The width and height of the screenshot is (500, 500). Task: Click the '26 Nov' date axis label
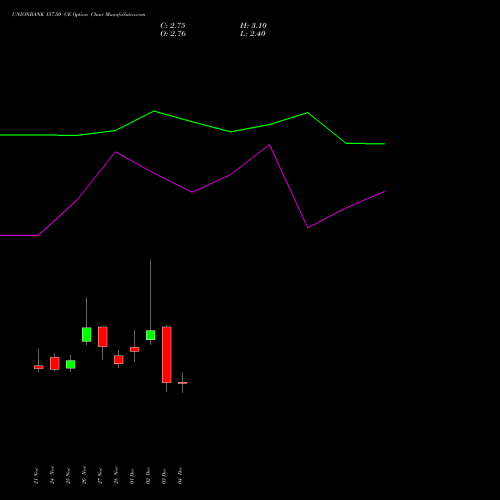(x=84, y=476)
